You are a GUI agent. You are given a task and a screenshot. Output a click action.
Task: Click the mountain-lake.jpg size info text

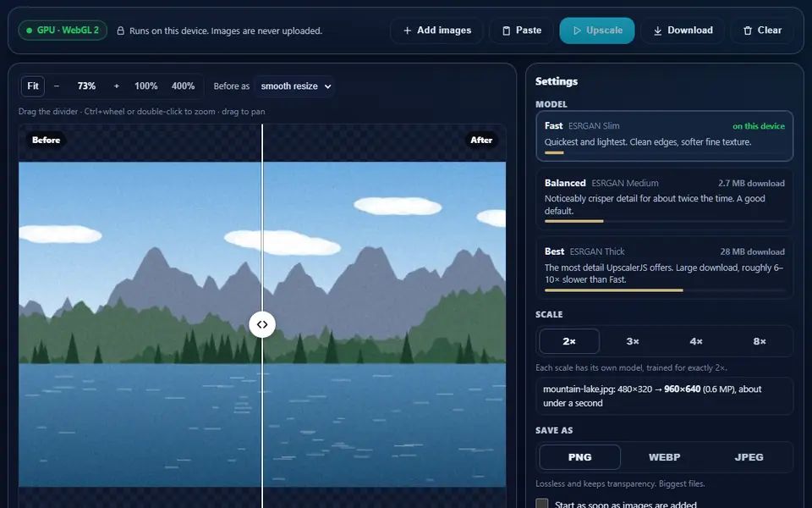tap(665, 396)
